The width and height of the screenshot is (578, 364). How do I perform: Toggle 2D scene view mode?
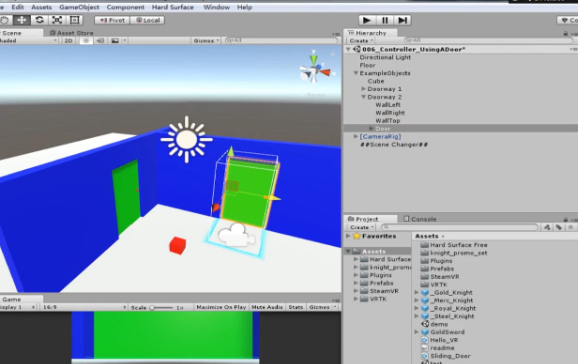[x=68, y=41]
